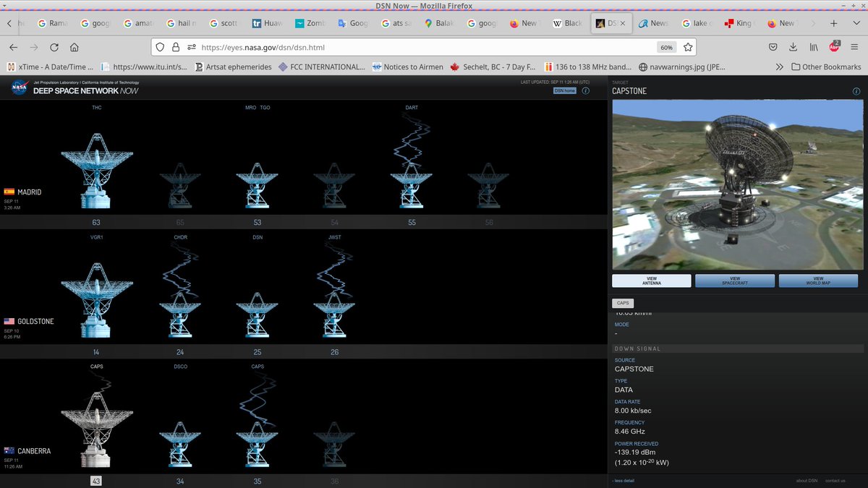Click the 60% zoom level indicator

666,47
